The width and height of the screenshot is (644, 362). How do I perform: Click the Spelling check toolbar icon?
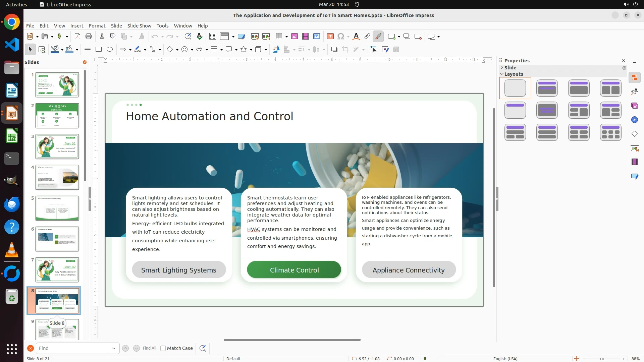point(200,37)
